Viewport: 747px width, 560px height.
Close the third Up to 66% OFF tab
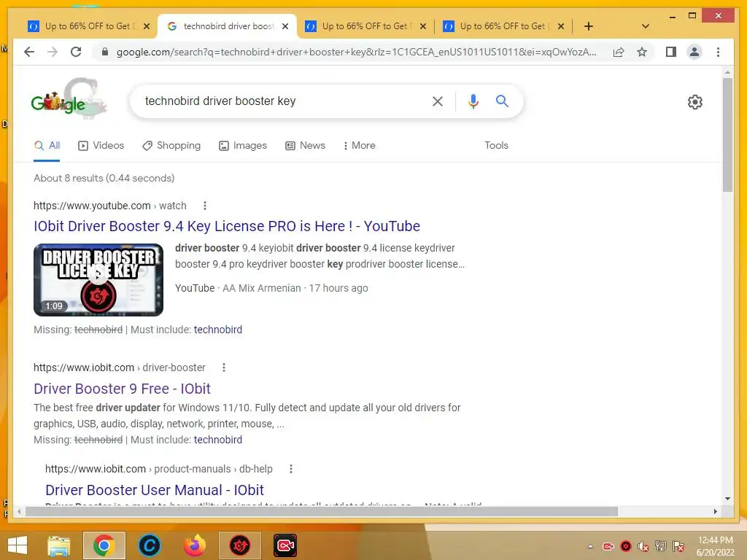(422, 26)
